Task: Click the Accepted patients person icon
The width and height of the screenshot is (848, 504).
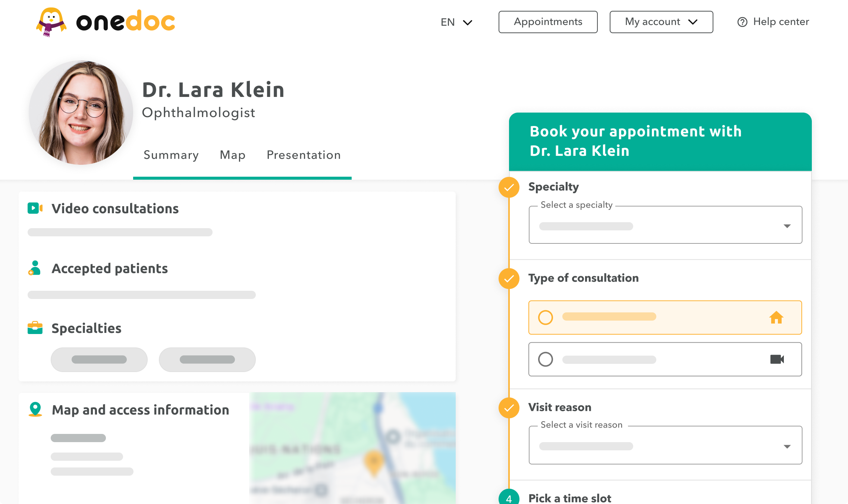Action: [34, 268]
